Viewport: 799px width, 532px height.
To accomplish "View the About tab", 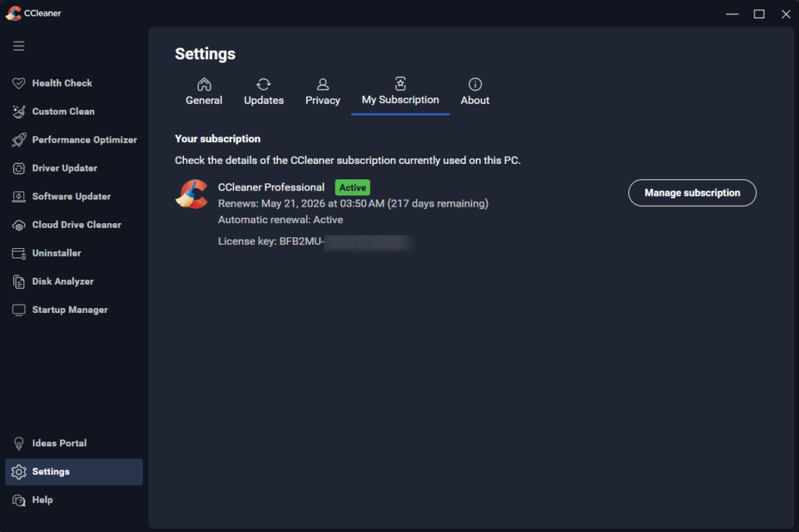I will (474, 91).
